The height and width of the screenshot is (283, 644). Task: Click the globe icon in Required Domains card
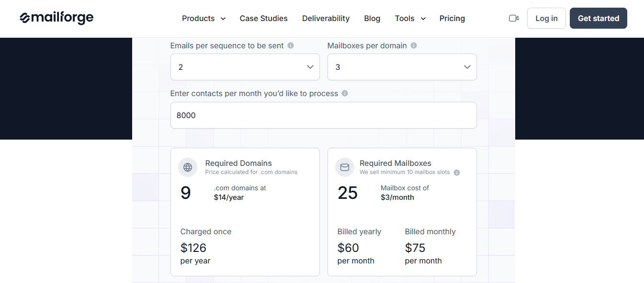[x=188, y=167]
